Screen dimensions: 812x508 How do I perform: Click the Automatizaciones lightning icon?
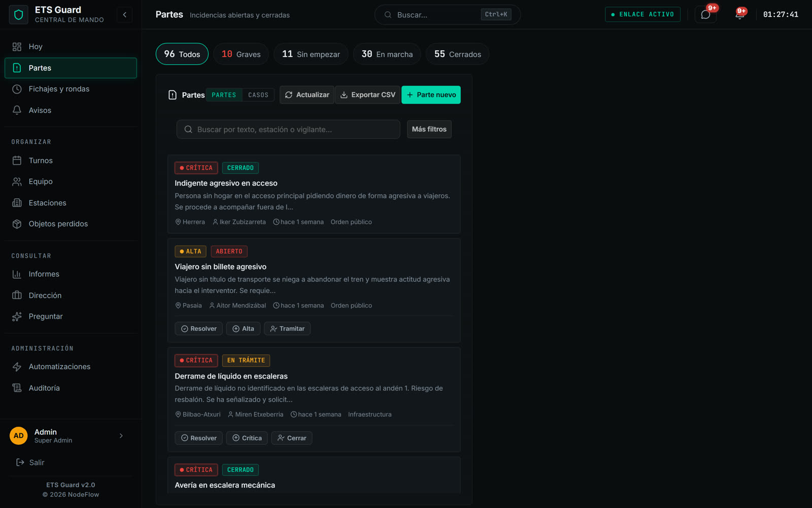tap(17, 367)
